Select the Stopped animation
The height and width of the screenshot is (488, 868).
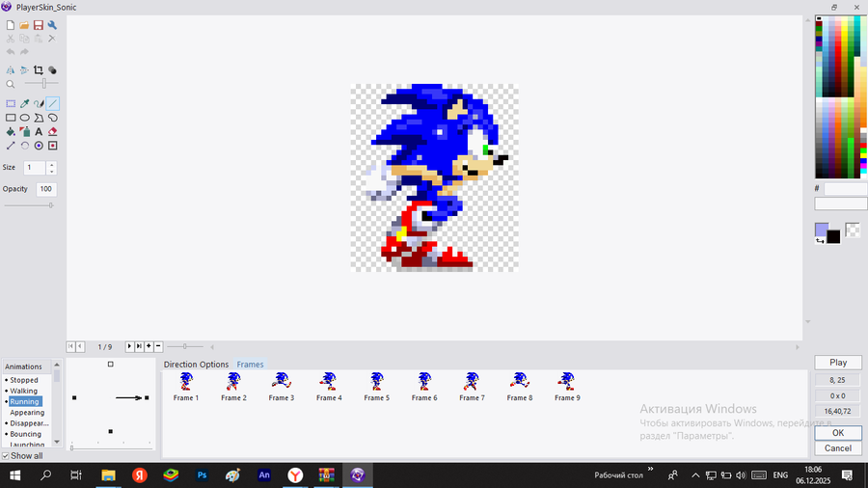pos(24,380)
